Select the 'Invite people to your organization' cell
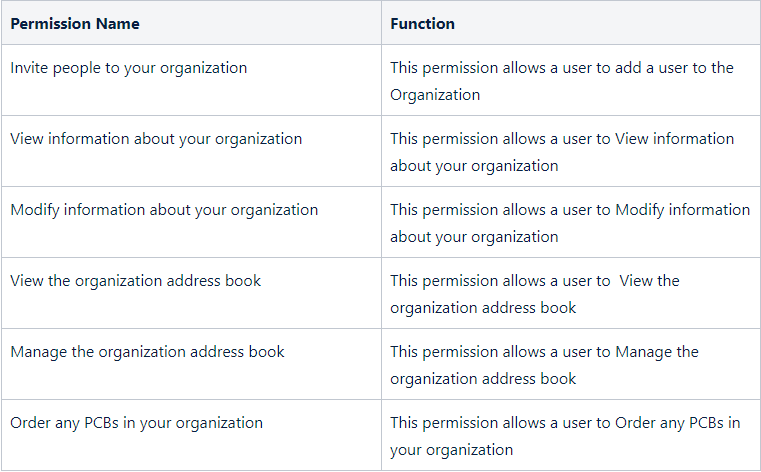761x472 pixels. (128, 68)
